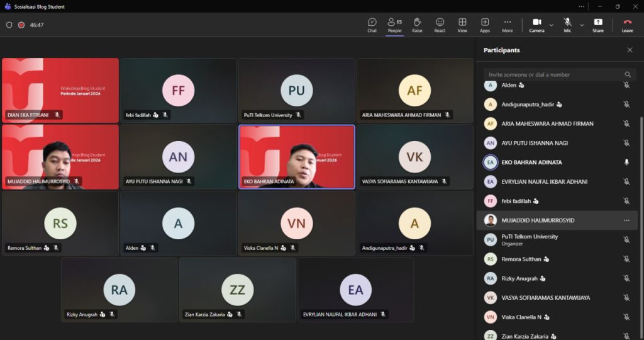
Task: Click the Invite someone search field
Action: point(552,74)
